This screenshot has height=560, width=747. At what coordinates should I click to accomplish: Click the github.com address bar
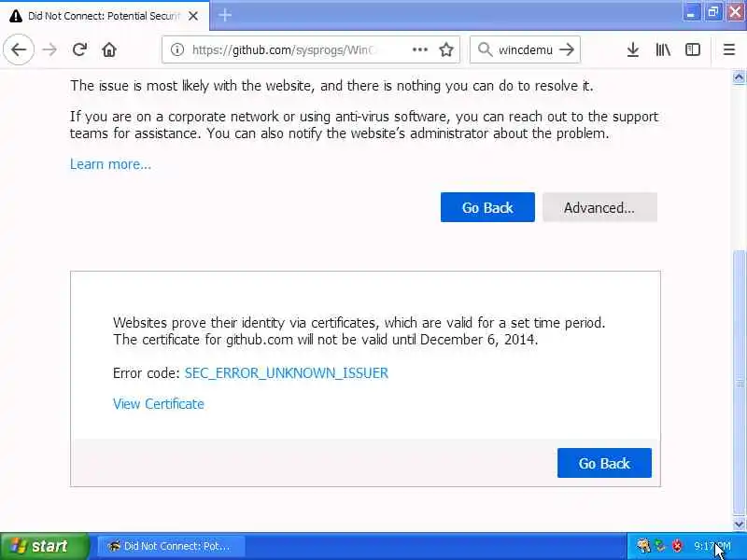pos(311,49)
